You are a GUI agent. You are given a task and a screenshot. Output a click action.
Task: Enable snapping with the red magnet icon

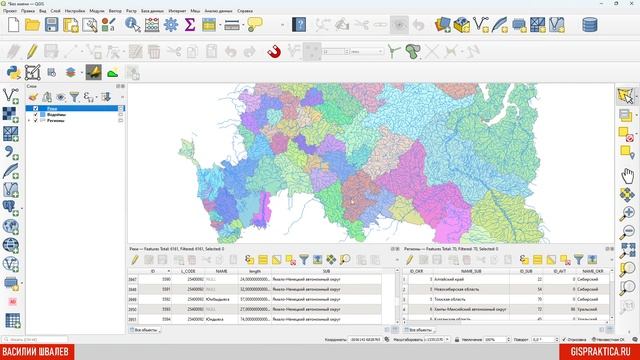(x=274, y=52)
